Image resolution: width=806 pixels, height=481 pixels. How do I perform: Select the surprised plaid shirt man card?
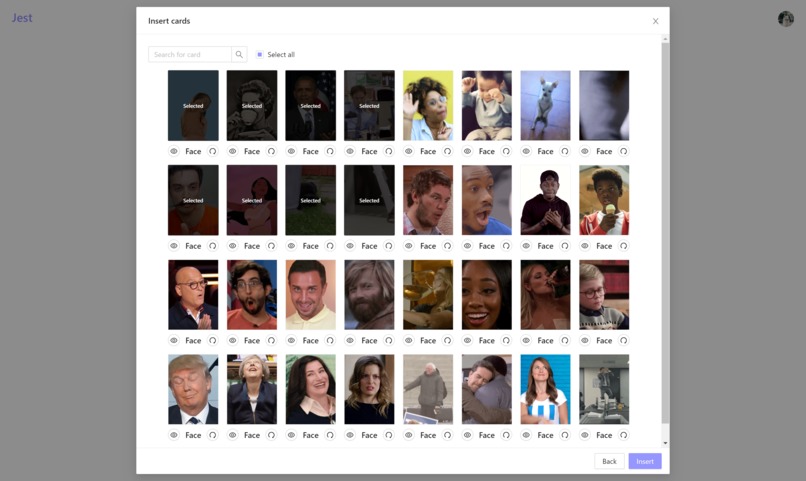428,200
